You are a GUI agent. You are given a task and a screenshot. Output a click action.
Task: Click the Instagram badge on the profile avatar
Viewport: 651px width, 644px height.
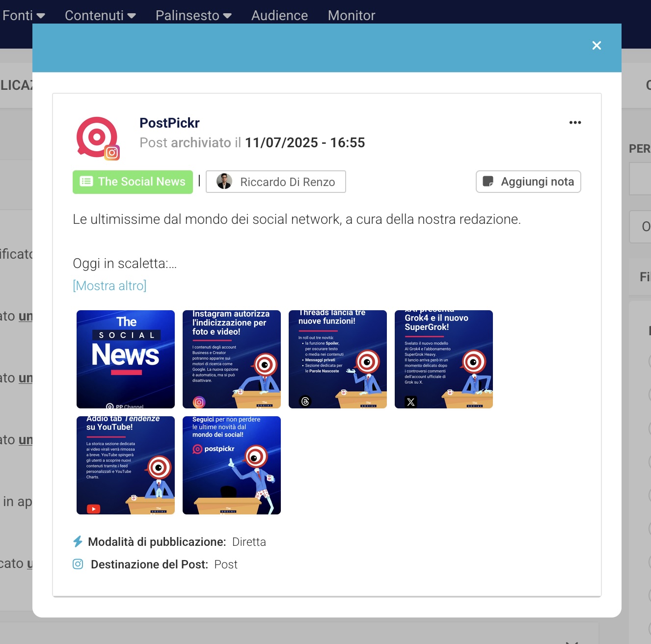click(112, 153)
